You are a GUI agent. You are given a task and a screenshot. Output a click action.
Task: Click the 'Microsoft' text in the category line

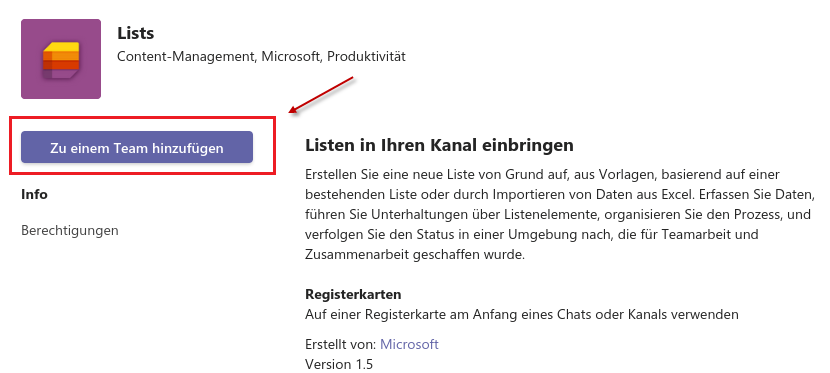pos(291,57)
